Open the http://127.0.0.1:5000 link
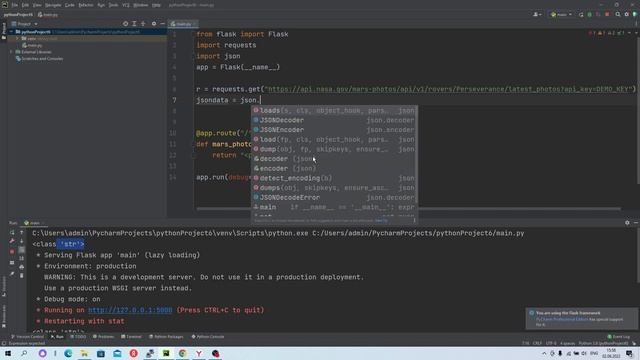The width and height of the screenshot is (640, 360). pyautogui.click(x=130, y=310)
